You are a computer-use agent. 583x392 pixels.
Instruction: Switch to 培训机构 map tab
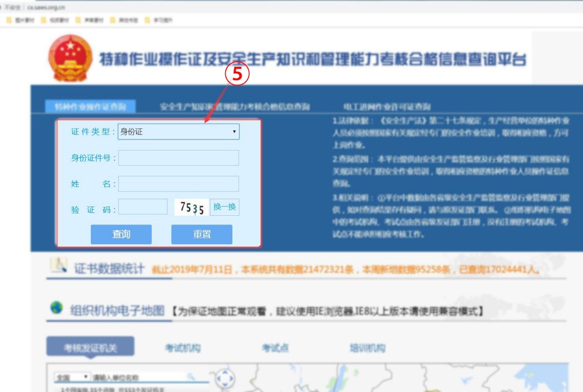click(368, 348)
